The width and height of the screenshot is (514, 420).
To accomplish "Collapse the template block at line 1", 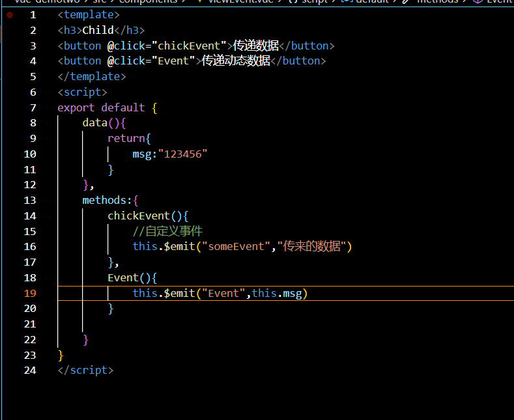I will click(x=49, y=15).
